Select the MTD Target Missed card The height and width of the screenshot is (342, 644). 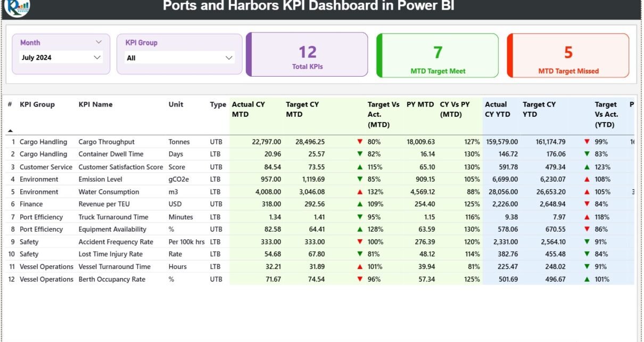point(568,55)
